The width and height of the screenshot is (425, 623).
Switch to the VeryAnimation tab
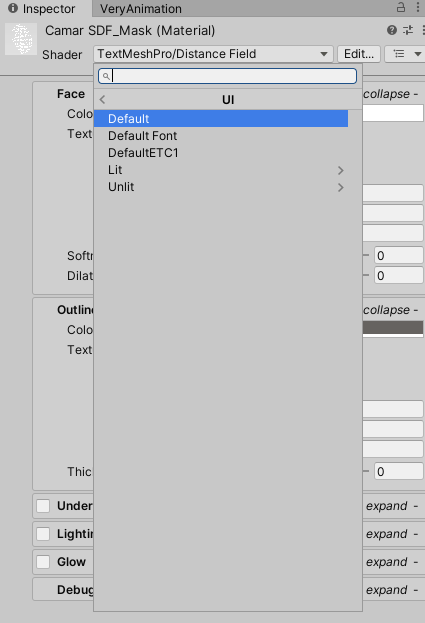tap(141, 8)
